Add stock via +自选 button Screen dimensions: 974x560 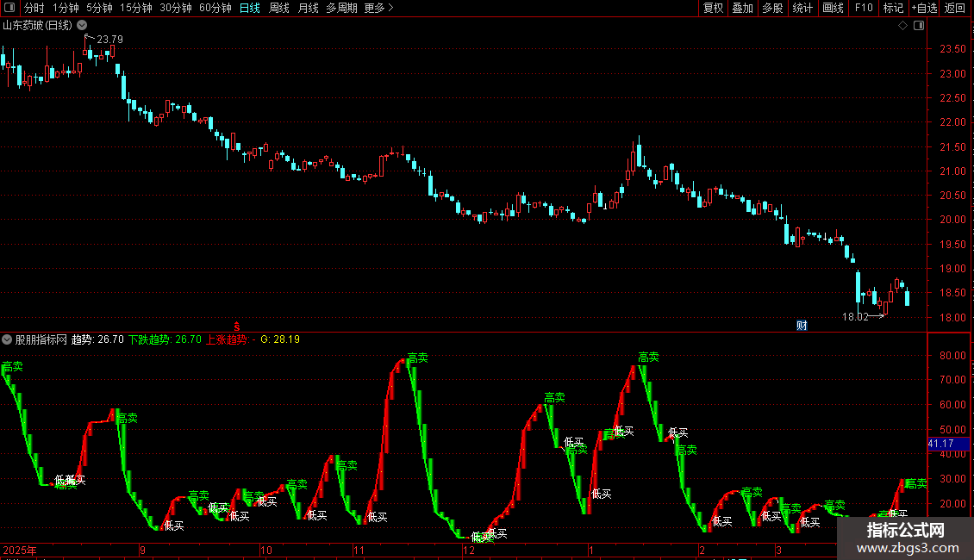click(x=924, y=8)
